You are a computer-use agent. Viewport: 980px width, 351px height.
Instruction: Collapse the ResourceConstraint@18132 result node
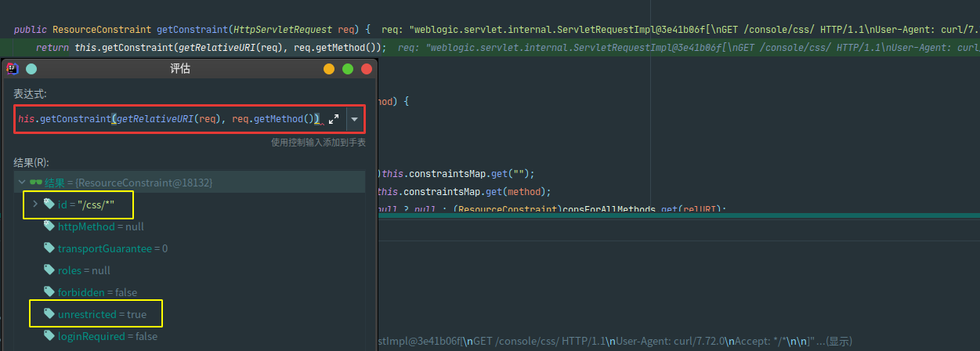[x=21, y=183]
